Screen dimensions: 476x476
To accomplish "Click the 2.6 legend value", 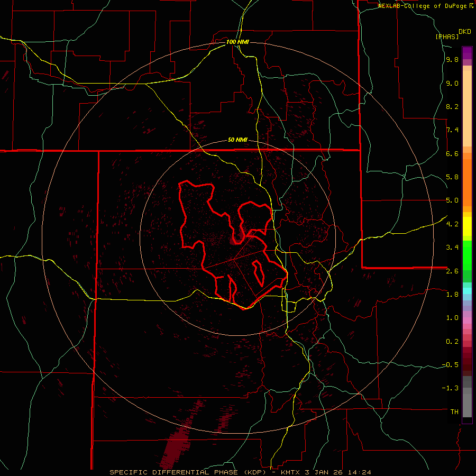I will (x=452, y=271).
